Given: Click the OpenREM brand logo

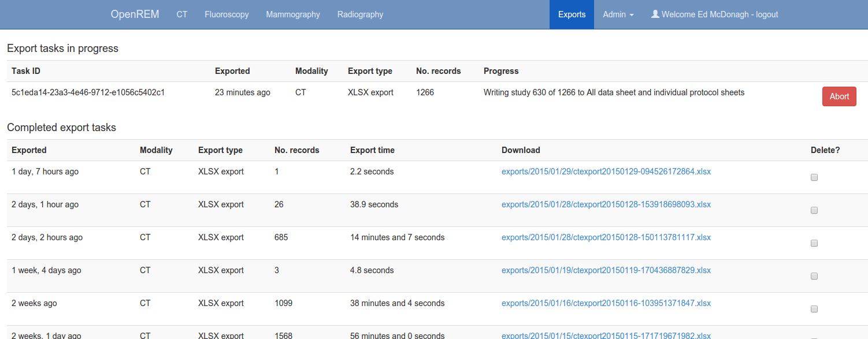Looking at the screenshot, I should click(x=135, y=14).
